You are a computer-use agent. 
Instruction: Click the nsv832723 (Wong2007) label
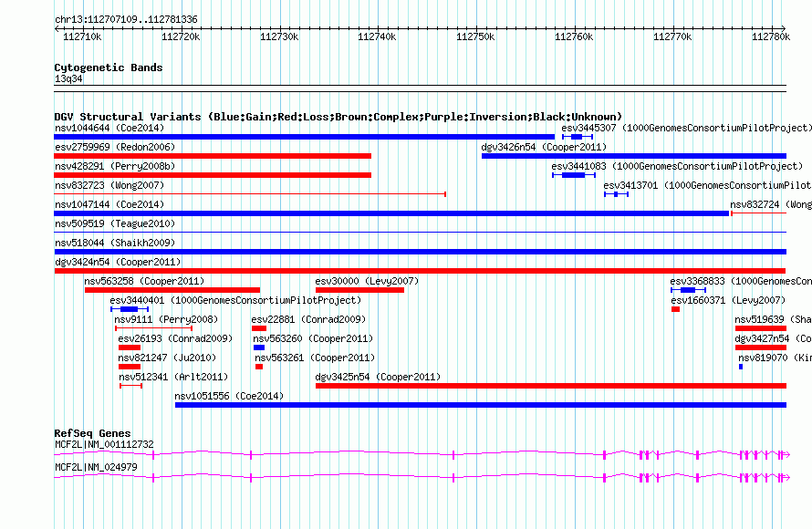[x=109, y=185]
